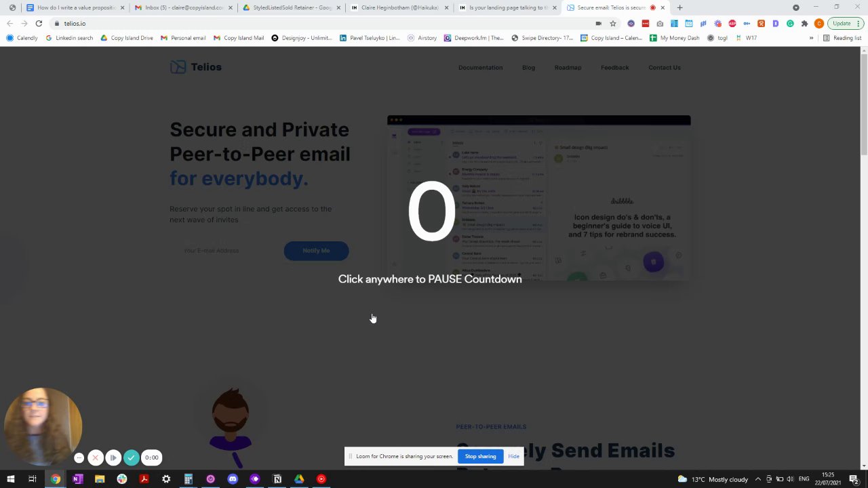
Task: Show hidden system tray icons
Action: click(x=757, y=479)
